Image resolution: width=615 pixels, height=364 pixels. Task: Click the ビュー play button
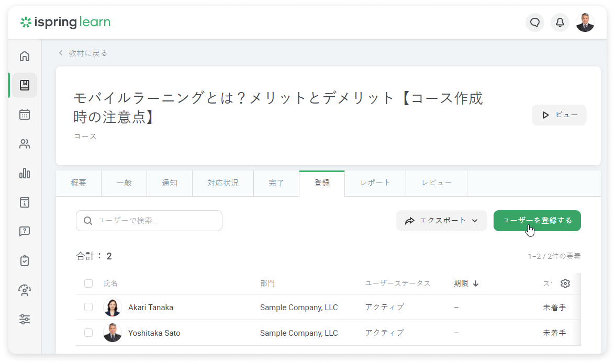pyautogui.click(x=559, y=115)
